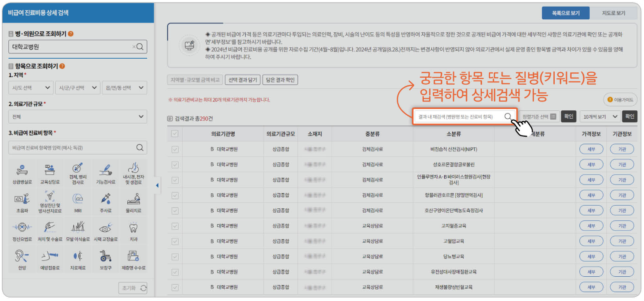Toggle checkbox for 고혈압교육 row
This screenshot has height=301, width=644.
[175, 241]
